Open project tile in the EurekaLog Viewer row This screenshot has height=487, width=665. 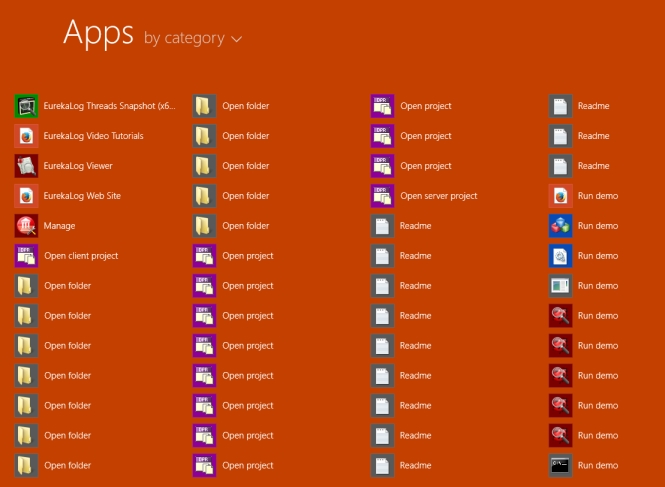(411, 166)
